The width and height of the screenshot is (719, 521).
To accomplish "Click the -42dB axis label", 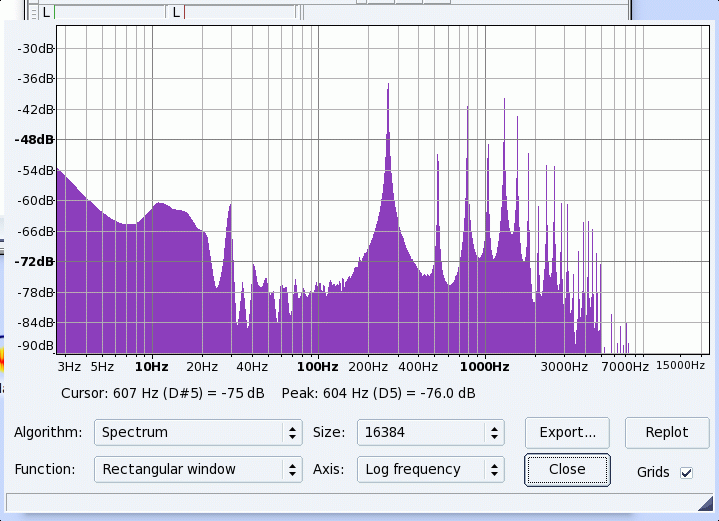I will pos(35,110).
